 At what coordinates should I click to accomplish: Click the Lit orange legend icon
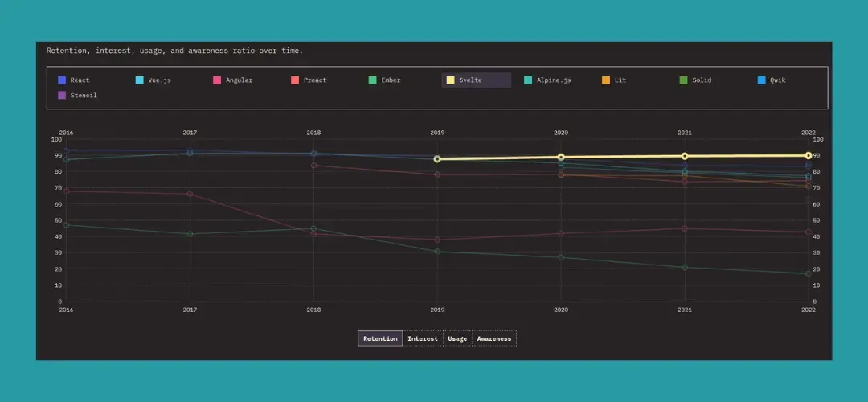tap(606, 80)
